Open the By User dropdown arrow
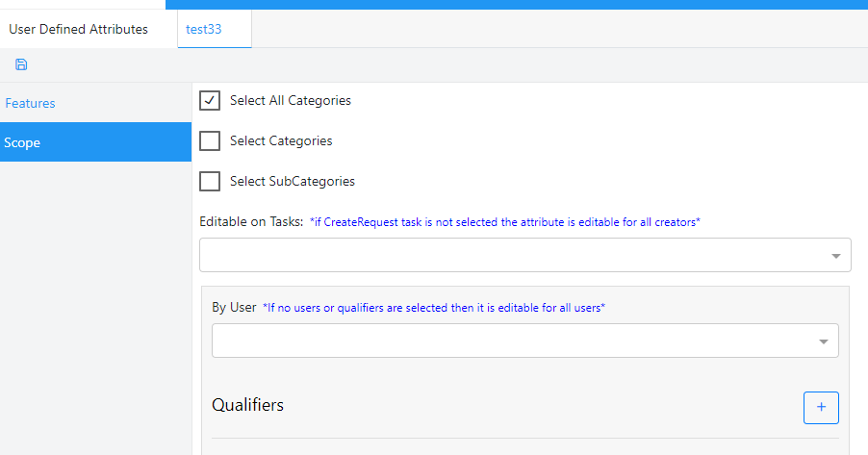This screenshot has width=868, height=455. coord(823,341)
